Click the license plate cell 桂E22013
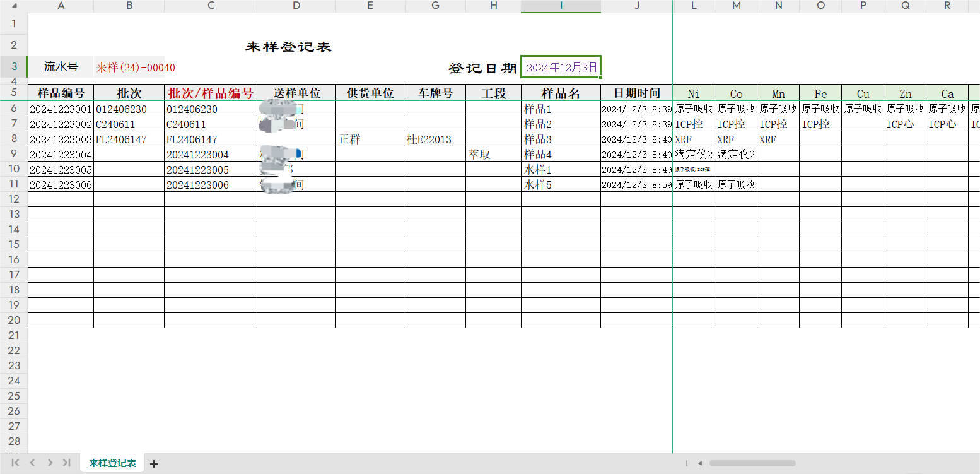This screenshot has width=980, height=474. (429, 139)
